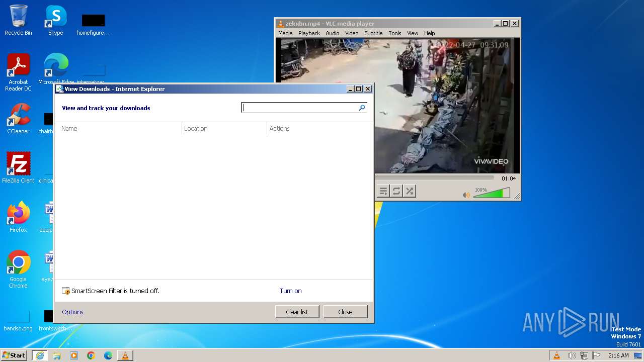Open the VLC Playback menu
Screen dimensions: 644x362
pos(309,33)
